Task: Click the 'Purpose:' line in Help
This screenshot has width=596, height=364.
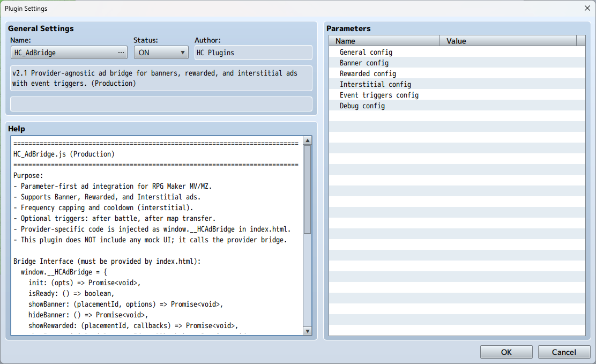Action: [28, 175]
